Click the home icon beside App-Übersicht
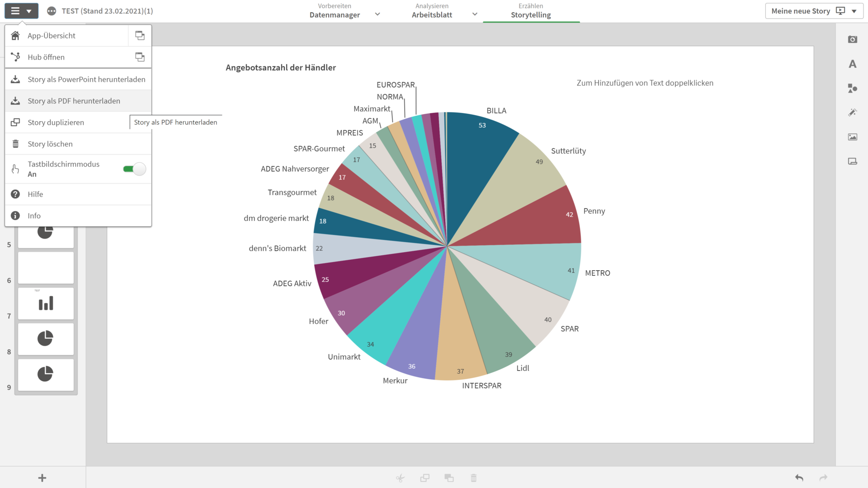 click(x=15, y=36)
